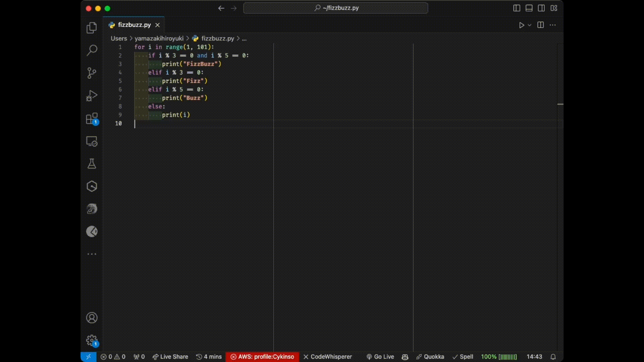Click the ~/fizzbuzz.py command center search

click(335, 8)
